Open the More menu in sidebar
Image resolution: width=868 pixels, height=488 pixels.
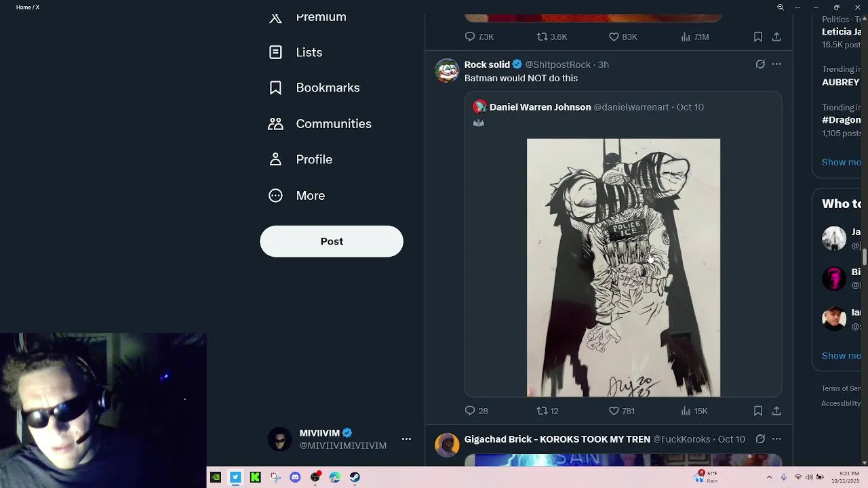coord(296,195)
